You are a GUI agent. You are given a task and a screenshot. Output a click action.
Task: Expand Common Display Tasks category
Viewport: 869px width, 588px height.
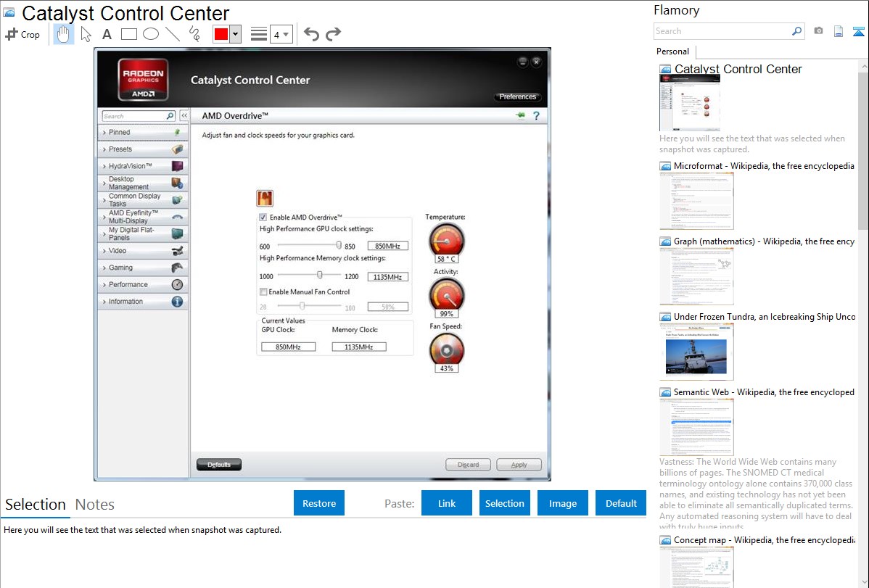(143, 200)
